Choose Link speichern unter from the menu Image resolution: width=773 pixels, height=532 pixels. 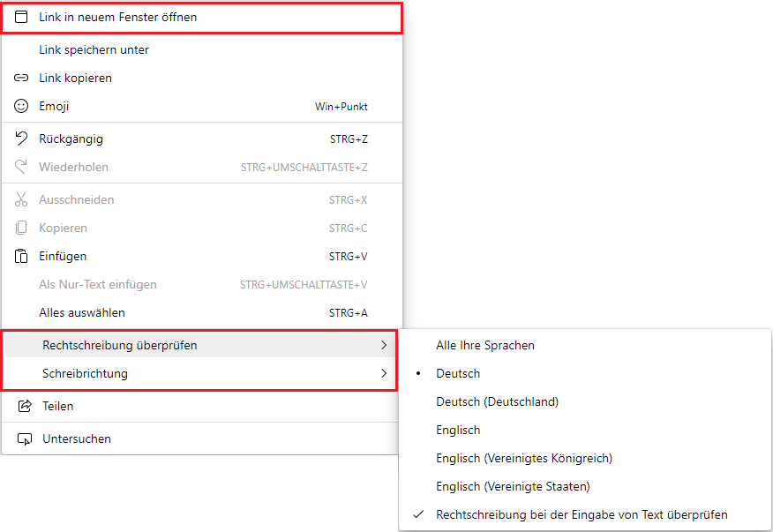[94, 49]
